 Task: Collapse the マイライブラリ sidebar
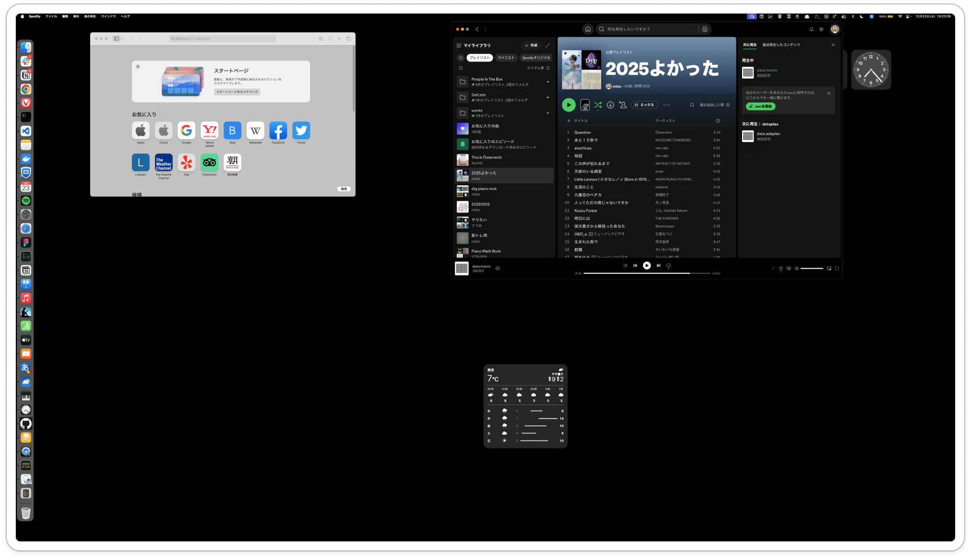(x=459, y=46)
